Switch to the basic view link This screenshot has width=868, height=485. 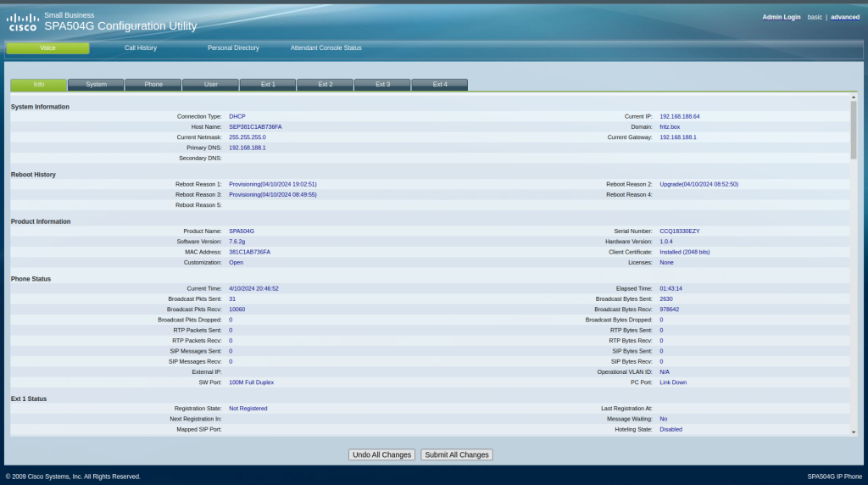815,17
